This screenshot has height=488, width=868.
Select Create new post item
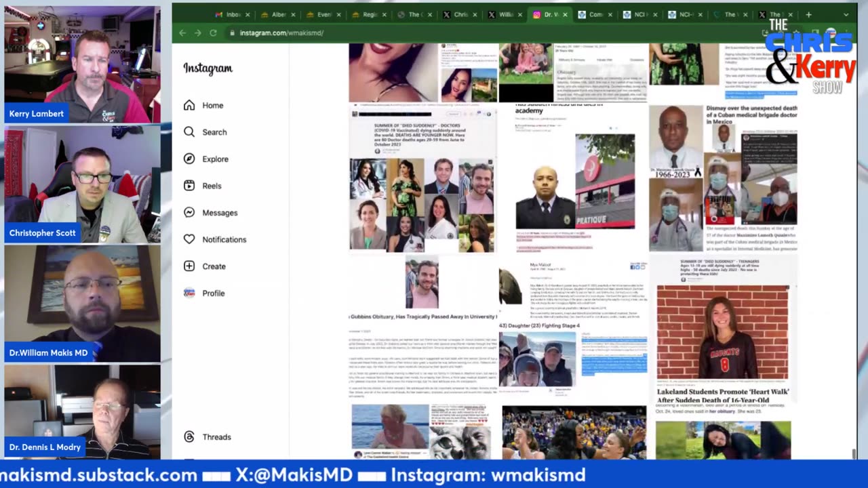[205, 266]
